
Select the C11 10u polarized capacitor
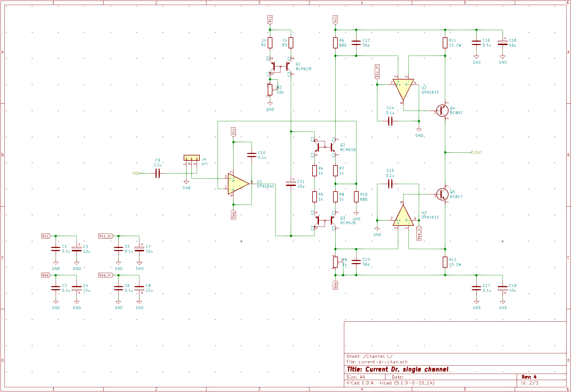(291, 183)
